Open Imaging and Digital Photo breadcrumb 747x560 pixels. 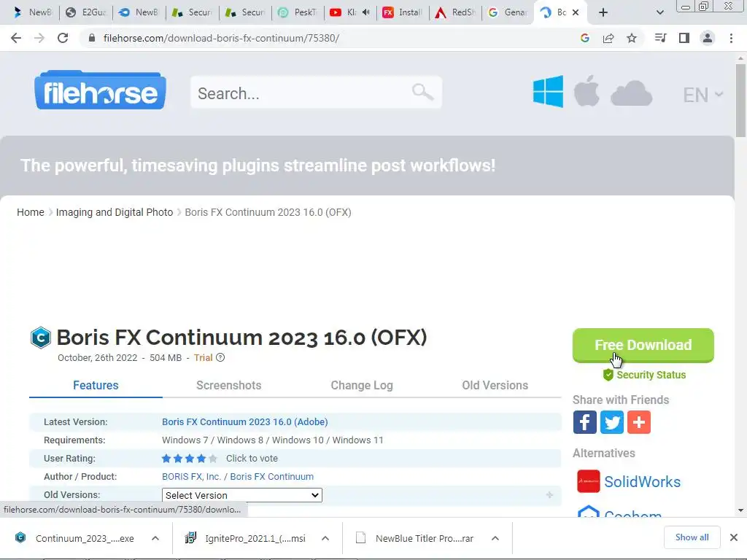tap(115, 212)
